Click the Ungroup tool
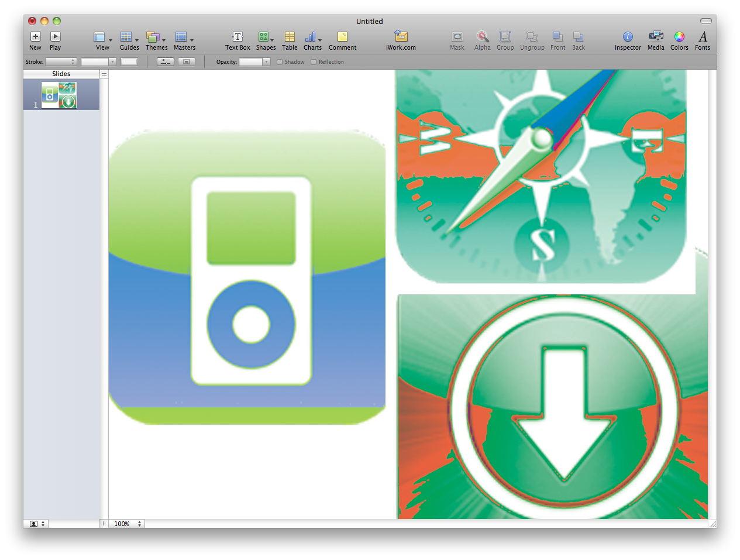 532,40
